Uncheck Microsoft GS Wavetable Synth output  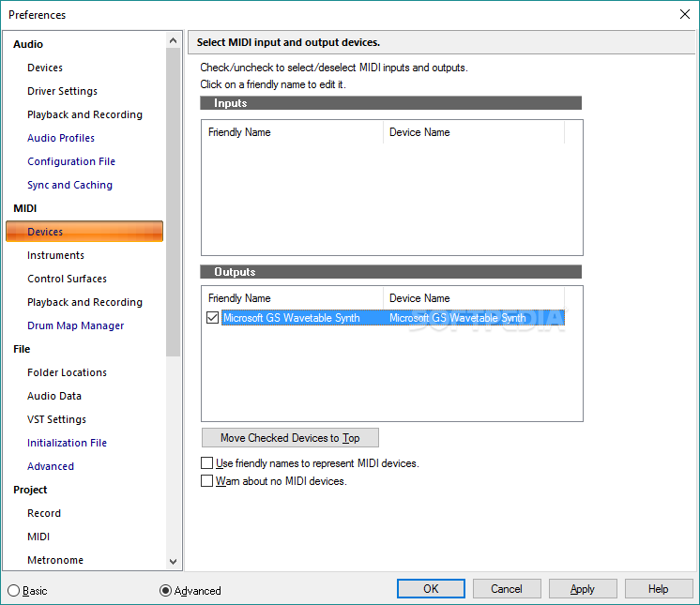[212, 318]
